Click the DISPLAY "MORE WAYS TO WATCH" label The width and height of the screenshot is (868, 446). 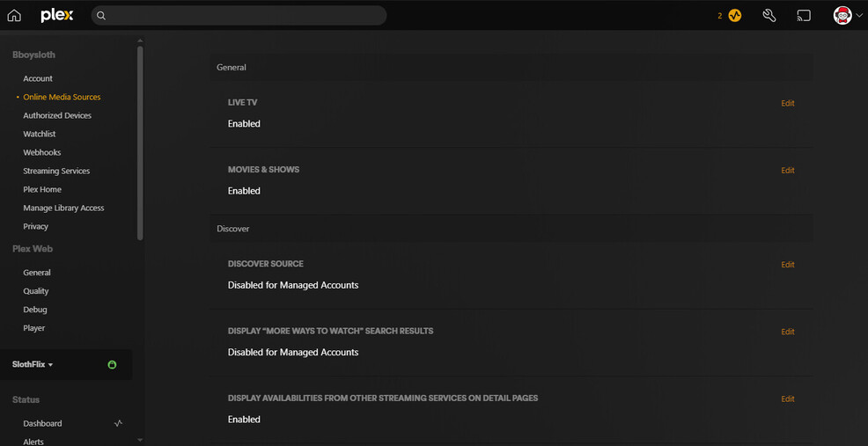(x=330, y=331)
